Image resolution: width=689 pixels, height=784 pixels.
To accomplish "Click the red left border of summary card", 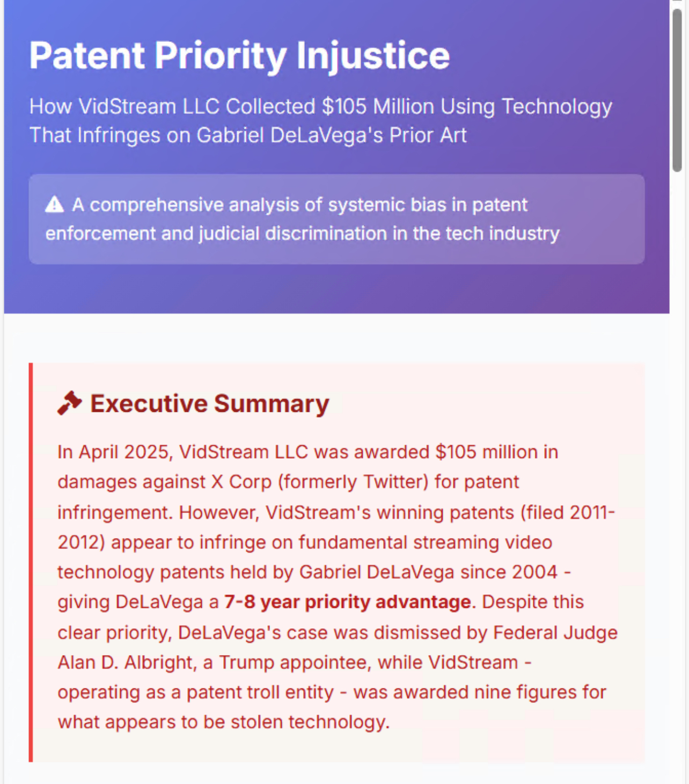I will click(x=31, y=562).
